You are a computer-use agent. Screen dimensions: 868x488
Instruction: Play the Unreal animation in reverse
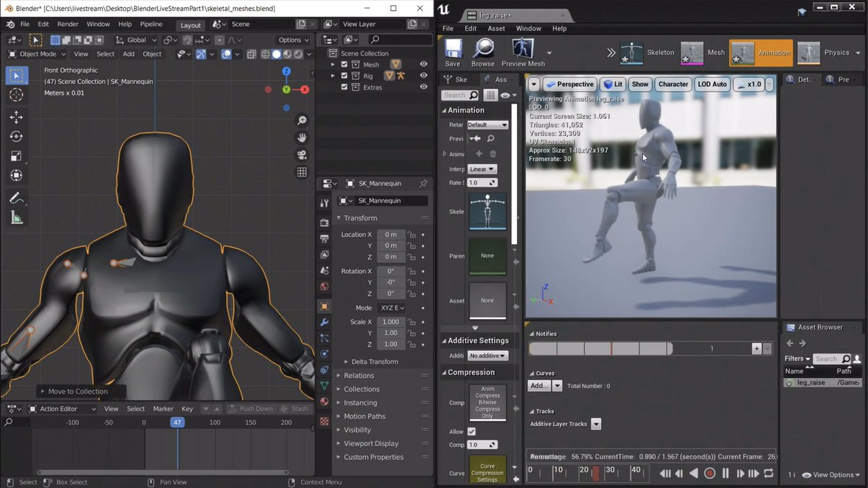694,474
